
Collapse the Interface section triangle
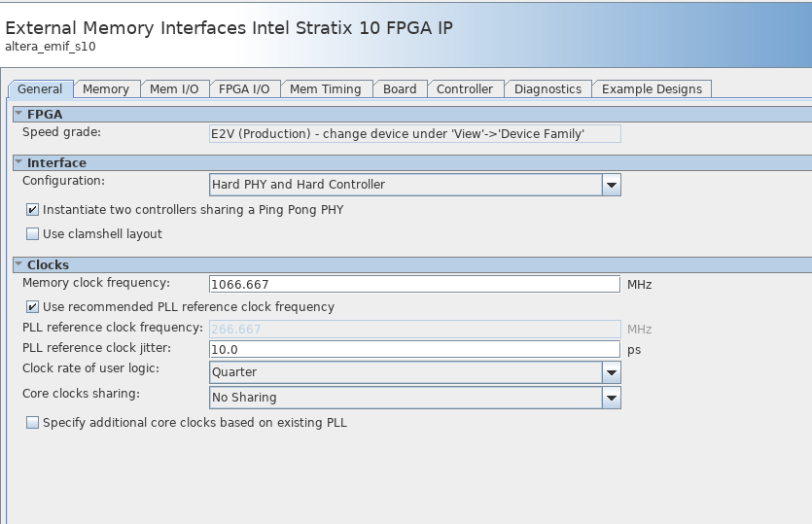point(18,162)
